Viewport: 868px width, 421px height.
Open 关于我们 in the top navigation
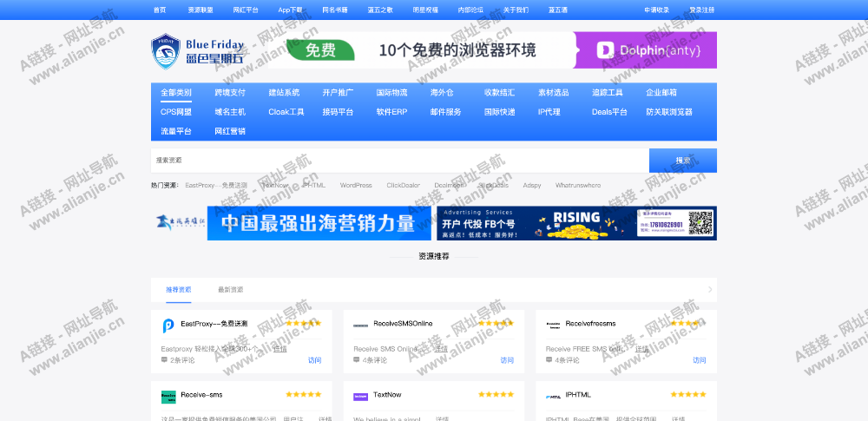[516, 10]
